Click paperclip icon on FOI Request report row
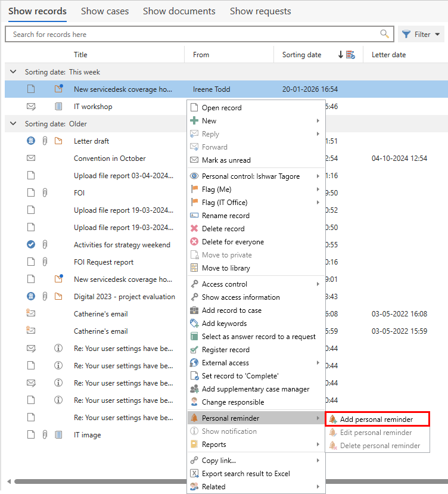This screenshot has width=448, height=494. [45, 262]
